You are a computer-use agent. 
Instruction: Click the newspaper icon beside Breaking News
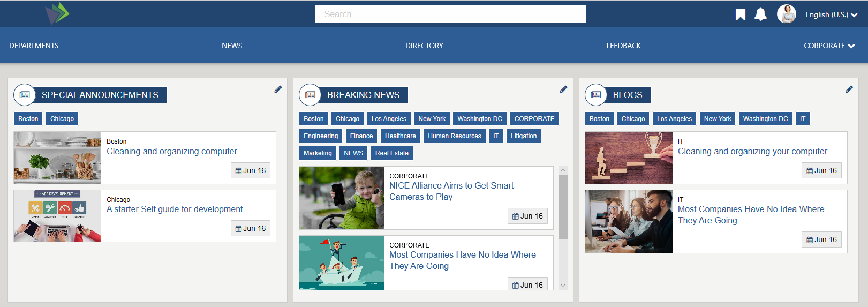(x=310, y=95)
